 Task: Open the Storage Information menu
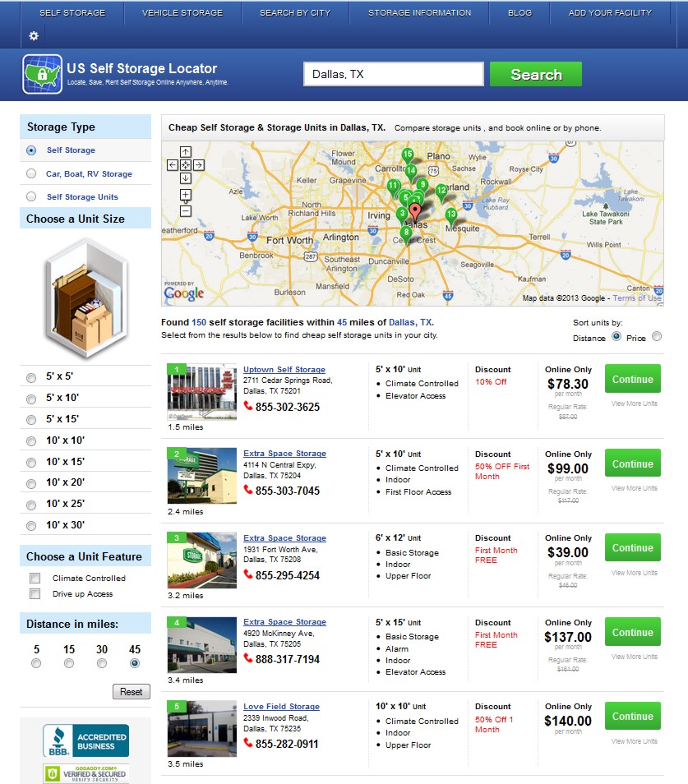click(419, 12)
